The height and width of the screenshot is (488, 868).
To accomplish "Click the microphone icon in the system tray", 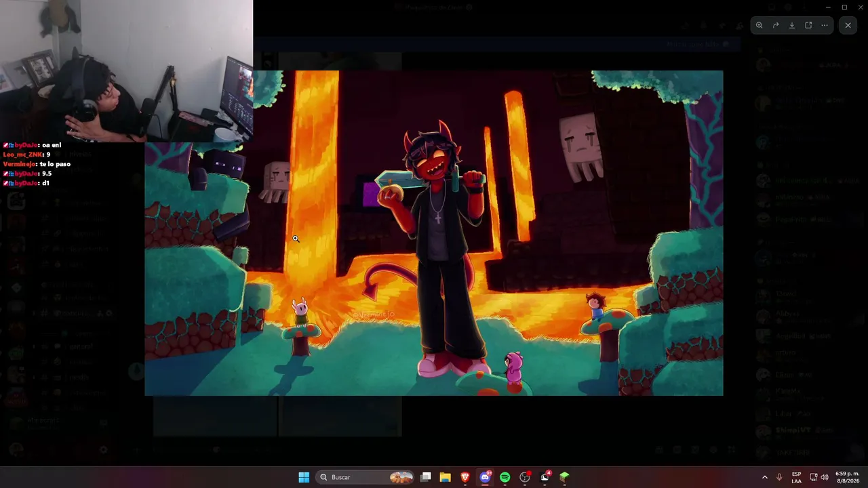I will point(779,477).
